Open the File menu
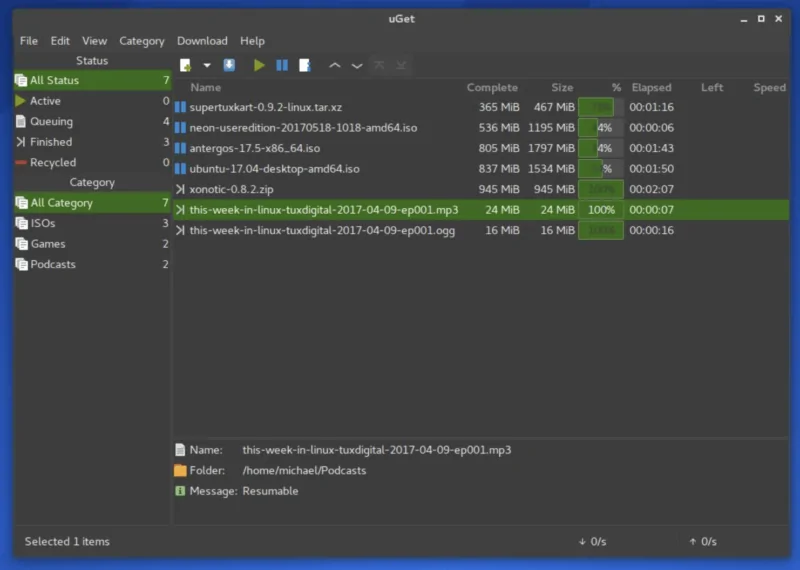800x570 pixels. [x=29, y=41]
